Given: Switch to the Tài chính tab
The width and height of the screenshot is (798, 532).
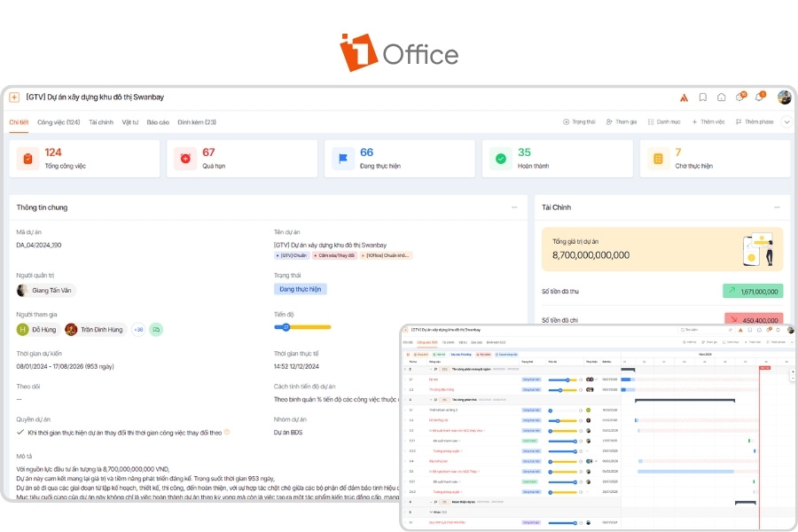Looking at the screenshot, I should coord(101,122).
